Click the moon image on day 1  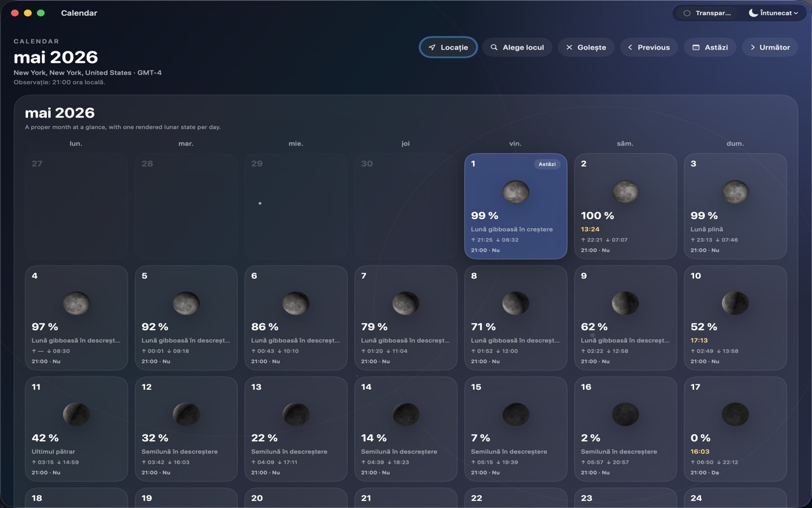pos(516,192)
